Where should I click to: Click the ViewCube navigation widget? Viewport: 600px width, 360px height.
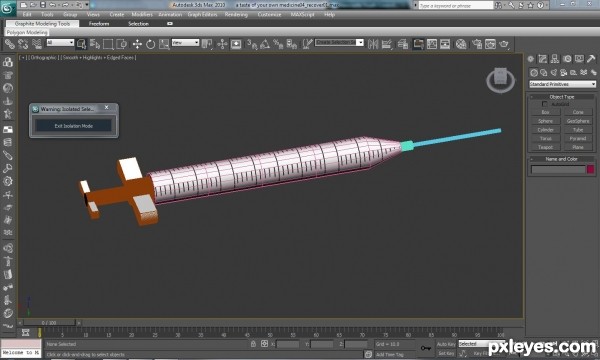coord(501,80)
